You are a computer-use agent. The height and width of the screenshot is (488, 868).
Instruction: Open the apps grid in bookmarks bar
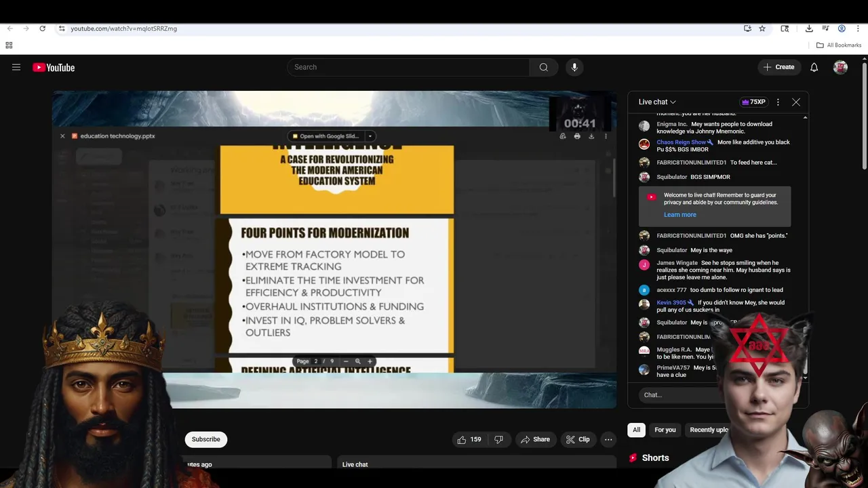(x=9, y=45)
